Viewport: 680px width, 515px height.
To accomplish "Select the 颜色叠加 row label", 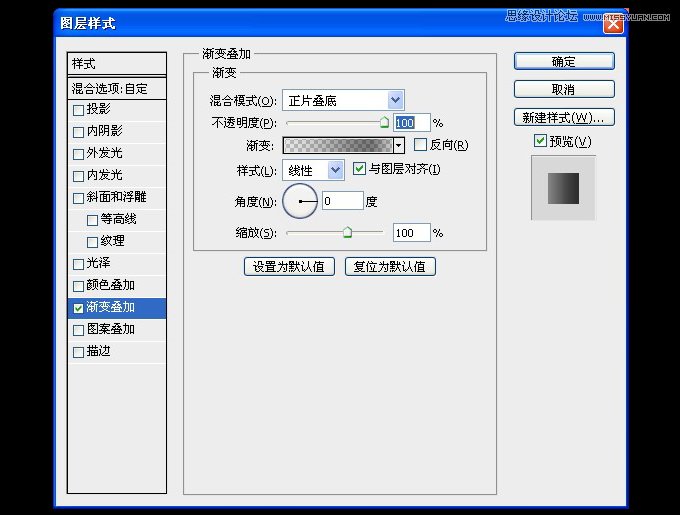I will pos(111,285).
